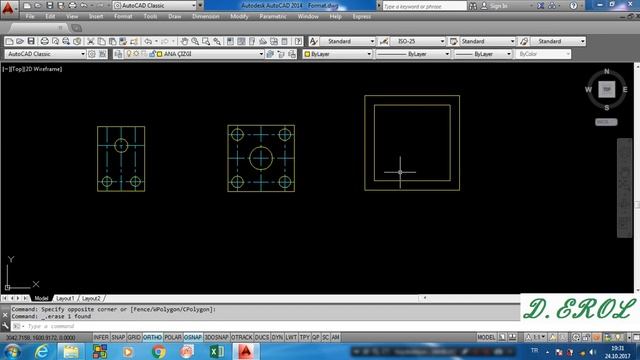Screen dimensions: 640x360
Task: Open the ByLayer color control swatch dropdown
Action: pos(338,54)
